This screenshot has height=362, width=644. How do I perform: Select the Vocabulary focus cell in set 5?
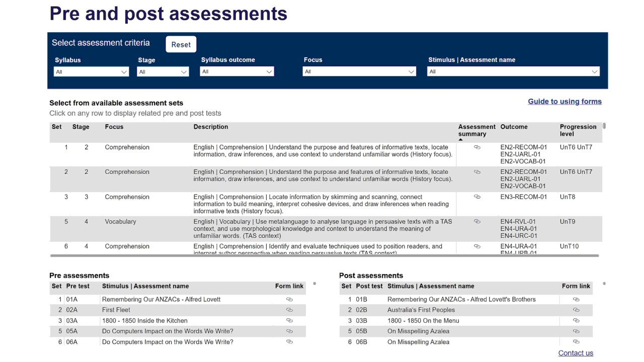click(x=120, y=222)
